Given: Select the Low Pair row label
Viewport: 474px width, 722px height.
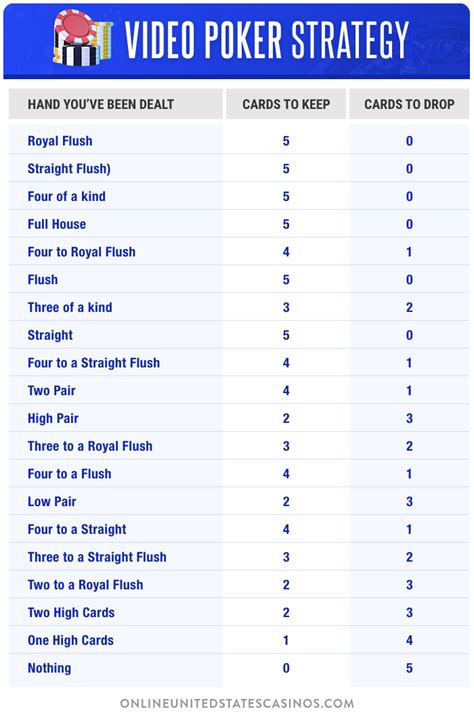Looking at the screenshot, I should [x=52, y=501].
